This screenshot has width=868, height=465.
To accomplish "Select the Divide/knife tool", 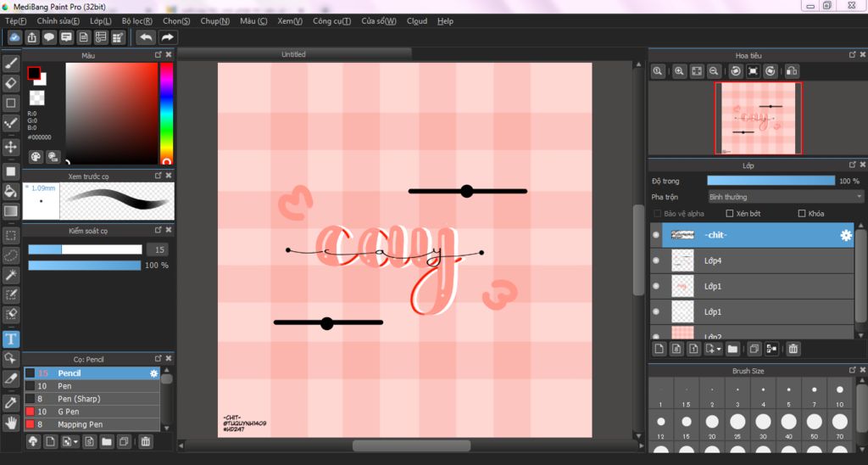I will pyautogui.click(x=10, y=378).
